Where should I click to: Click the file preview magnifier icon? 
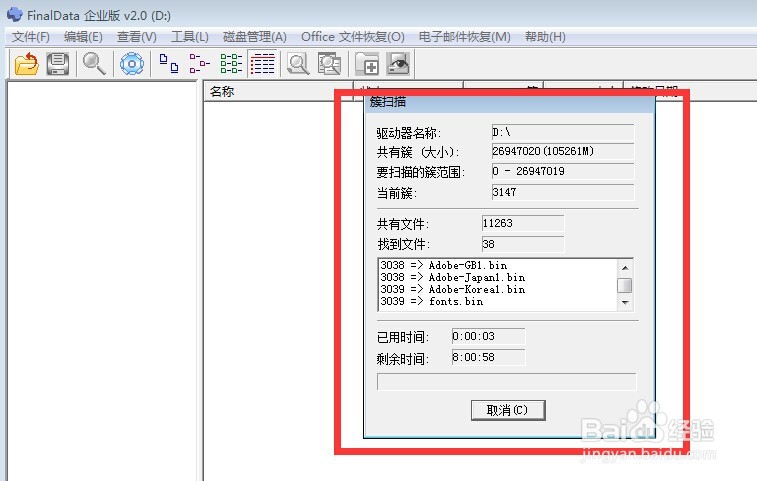pyautogui.click(x=298, y=64)
